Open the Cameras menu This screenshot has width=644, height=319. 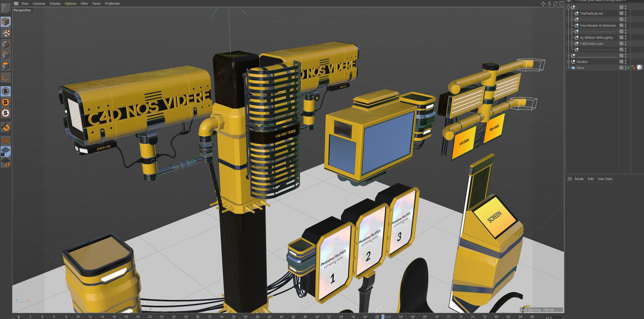point(39,3)
